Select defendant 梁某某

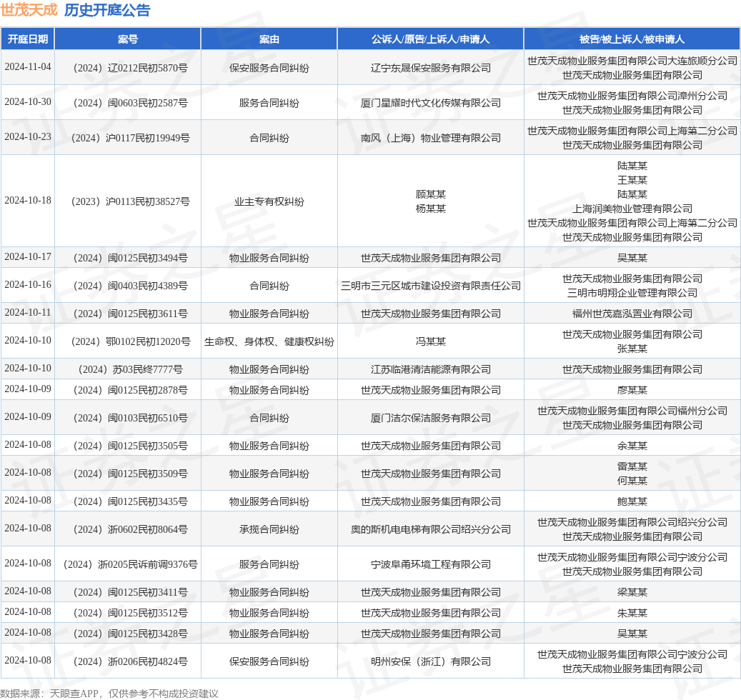[x=632, y=592]
